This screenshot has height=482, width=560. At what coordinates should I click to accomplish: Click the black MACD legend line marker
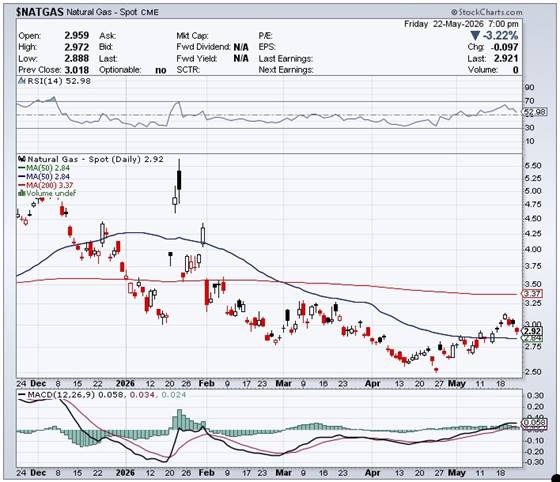(22, 395)
